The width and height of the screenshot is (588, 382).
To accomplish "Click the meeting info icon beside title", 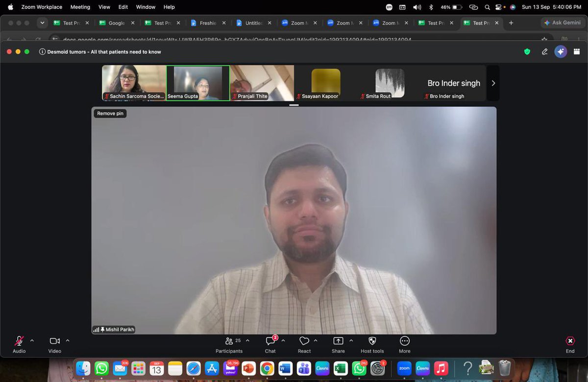I will [43, 51].
